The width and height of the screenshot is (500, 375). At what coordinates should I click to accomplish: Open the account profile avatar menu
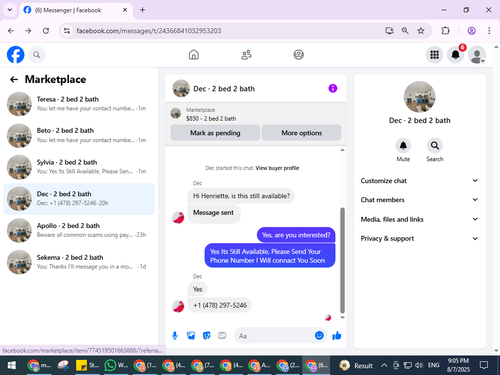[477, 55]
